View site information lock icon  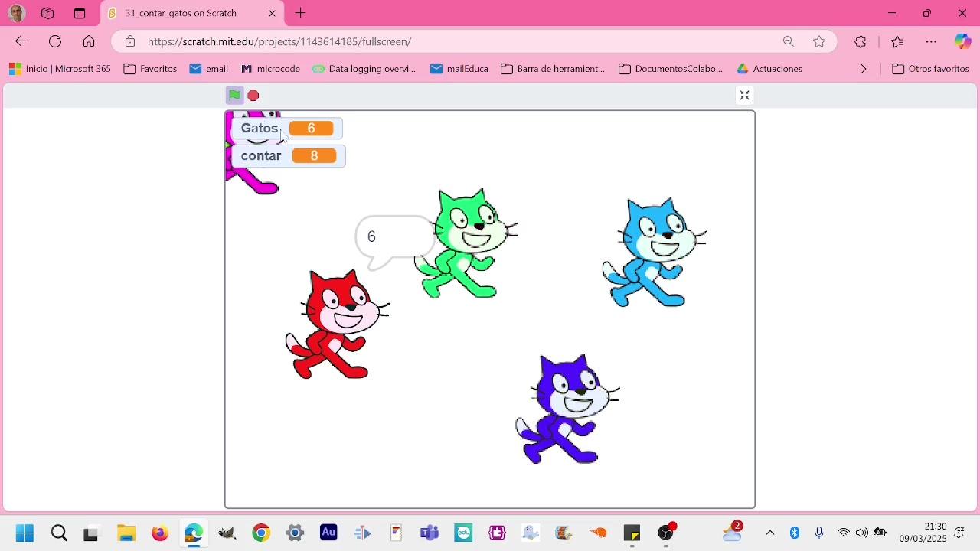click(x=130, y=42)
